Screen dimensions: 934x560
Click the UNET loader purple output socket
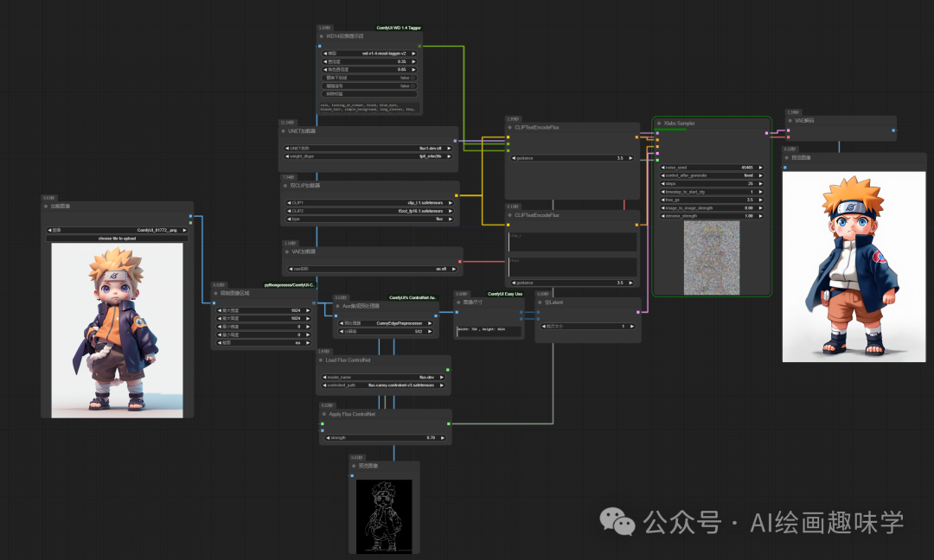pyautogui.click(x=455, y=141)
